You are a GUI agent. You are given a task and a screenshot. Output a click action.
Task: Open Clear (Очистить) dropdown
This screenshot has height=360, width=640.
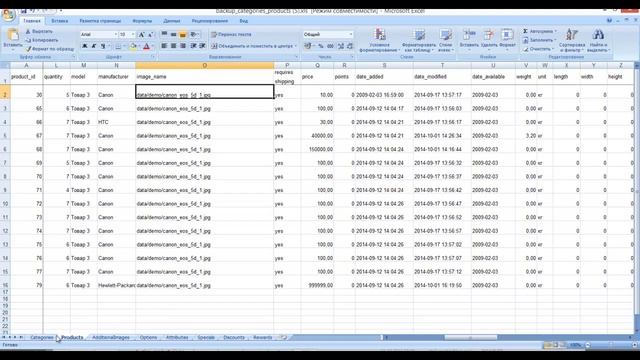(x=538, y=49)
